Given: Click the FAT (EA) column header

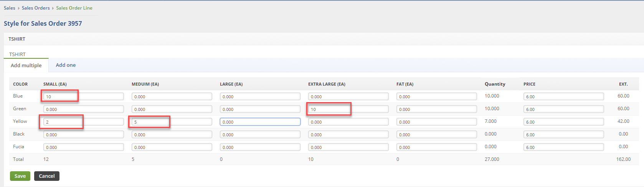Looking at the screenshot, I should [x=405, y=84].
